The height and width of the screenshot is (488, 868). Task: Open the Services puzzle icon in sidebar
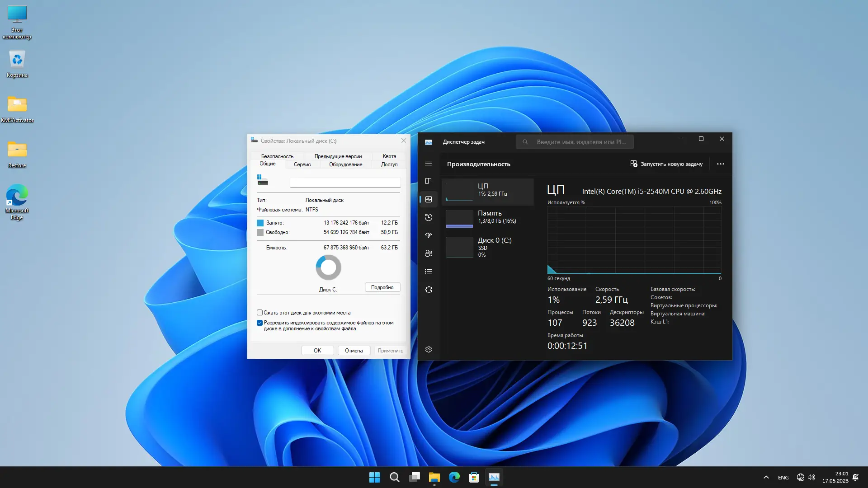429,290
